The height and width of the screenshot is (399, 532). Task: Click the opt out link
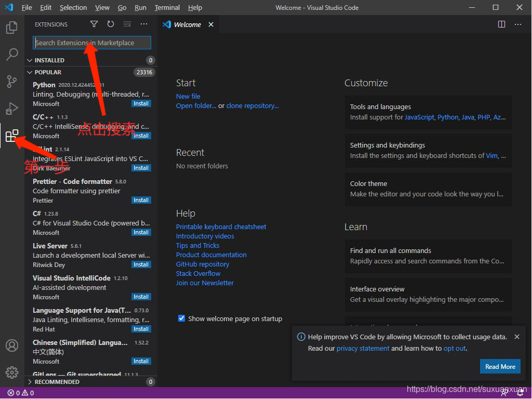click(455, 349)
